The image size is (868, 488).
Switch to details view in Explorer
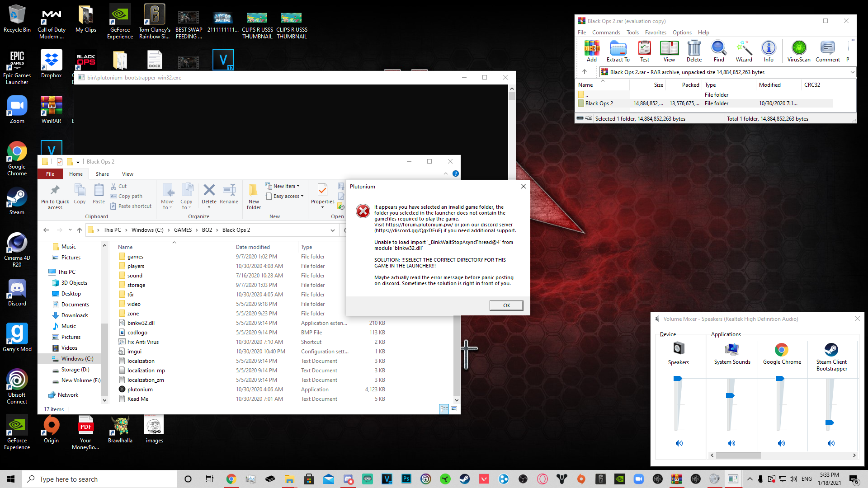click(444, 409)
